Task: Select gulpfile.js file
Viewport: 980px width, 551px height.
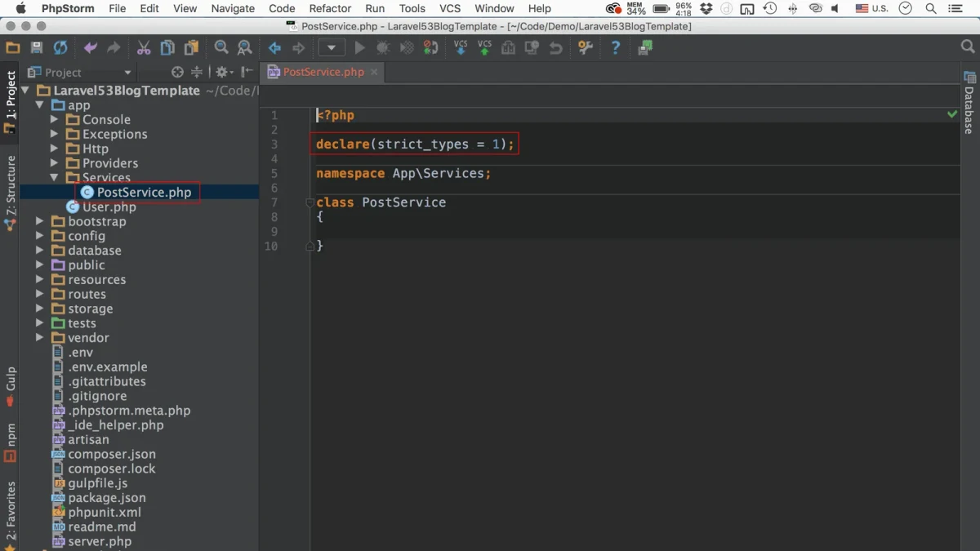Action: (97, 483)
